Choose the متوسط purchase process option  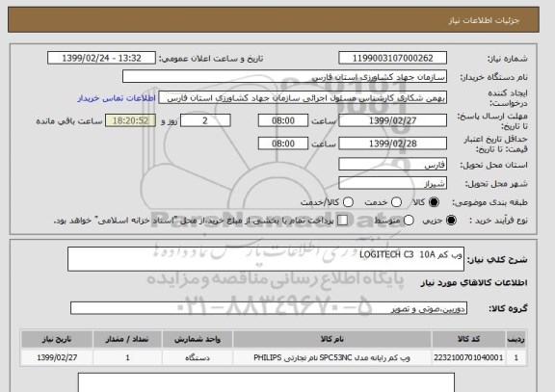pyautogui.click(x=409, y=220)
